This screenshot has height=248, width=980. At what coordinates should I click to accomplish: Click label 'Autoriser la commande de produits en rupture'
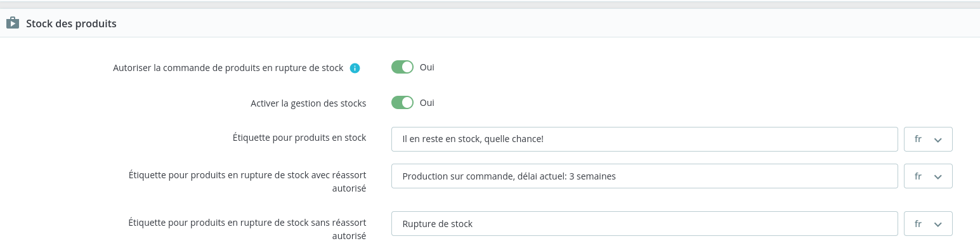228,68
